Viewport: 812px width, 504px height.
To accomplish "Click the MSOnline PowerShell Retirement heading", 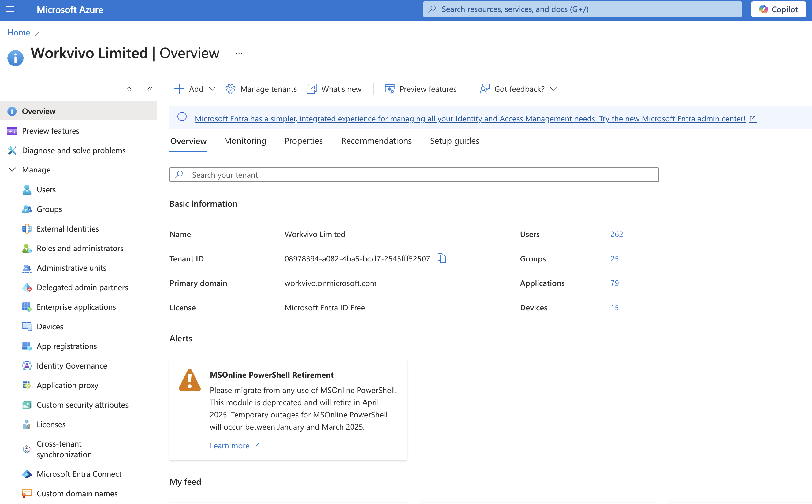I will 272,375.
